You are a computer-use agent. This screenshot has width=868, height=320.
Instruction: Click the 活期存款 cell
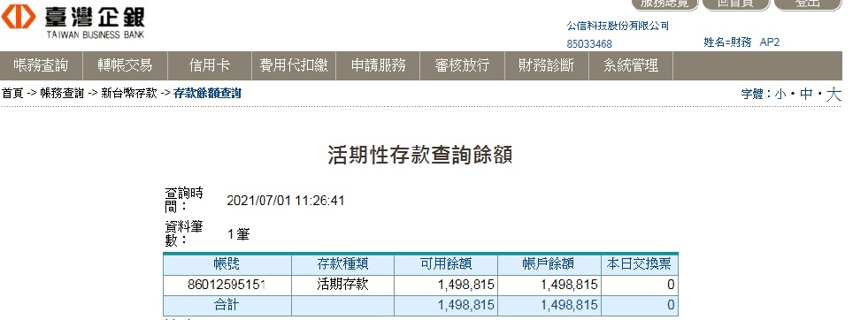coord(342,285)
